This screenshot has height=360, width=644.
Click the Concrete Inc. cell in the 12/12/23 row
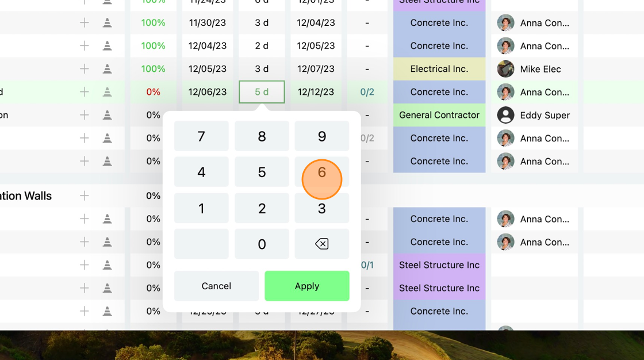439,91
